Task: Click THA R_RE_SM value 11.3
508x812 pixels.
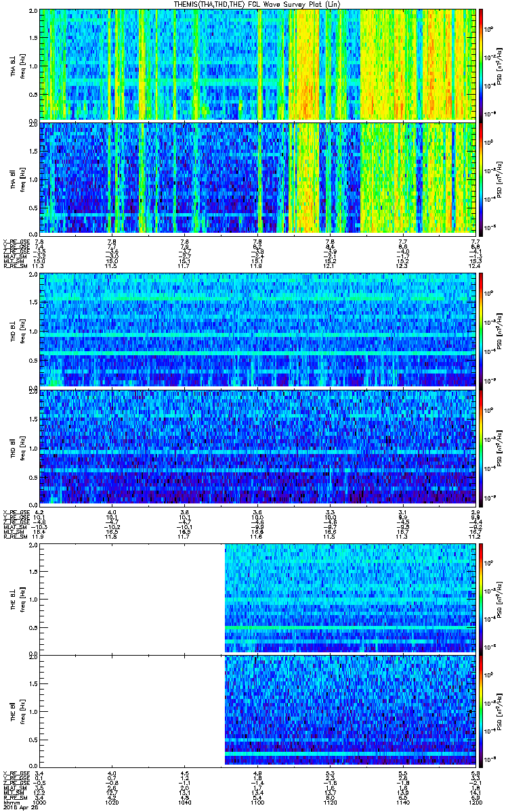Action: click(x=39, y=267)
